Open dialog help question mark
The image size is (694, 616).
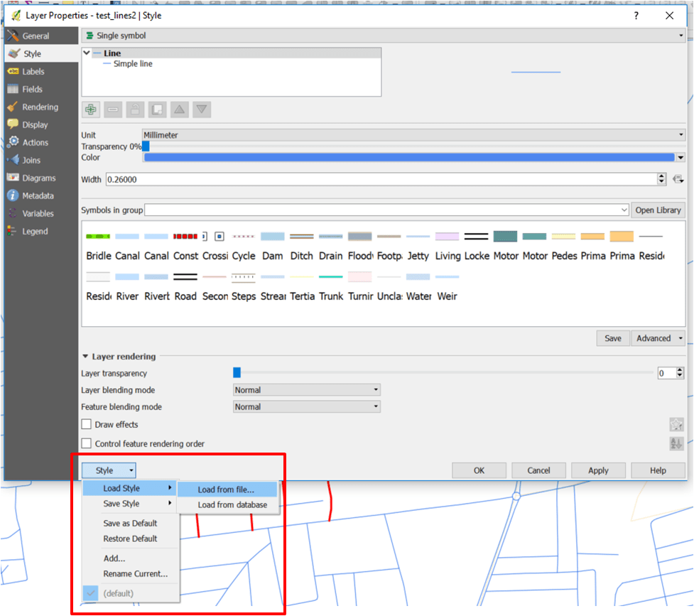tap(636, 16)
